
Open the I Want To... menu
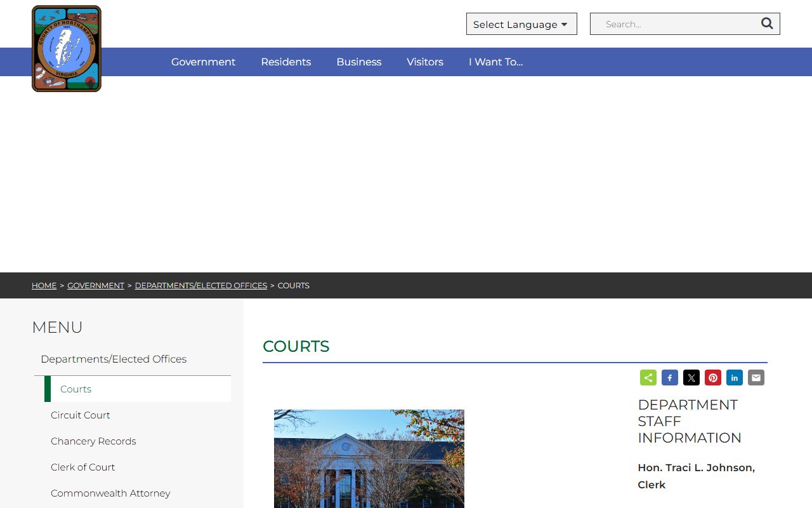click(496, 62)
